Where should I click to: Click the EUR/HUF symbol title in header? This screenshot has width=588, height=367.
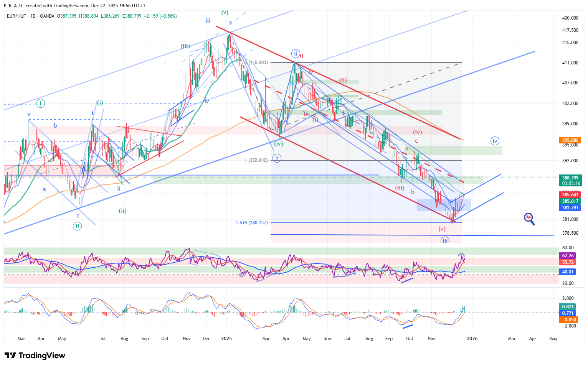(x=17, y=16)
